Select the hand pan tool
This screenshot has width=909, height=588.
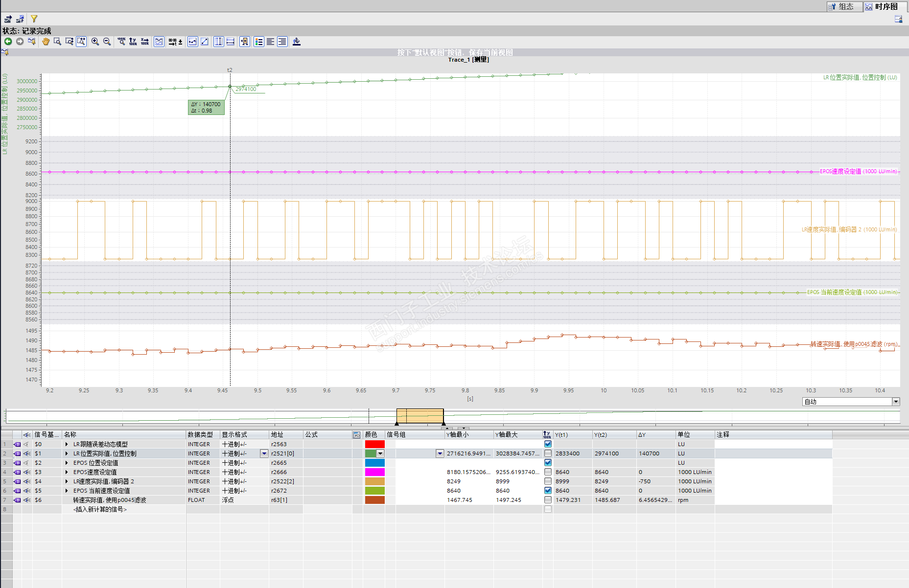click(x=46, y=42)
